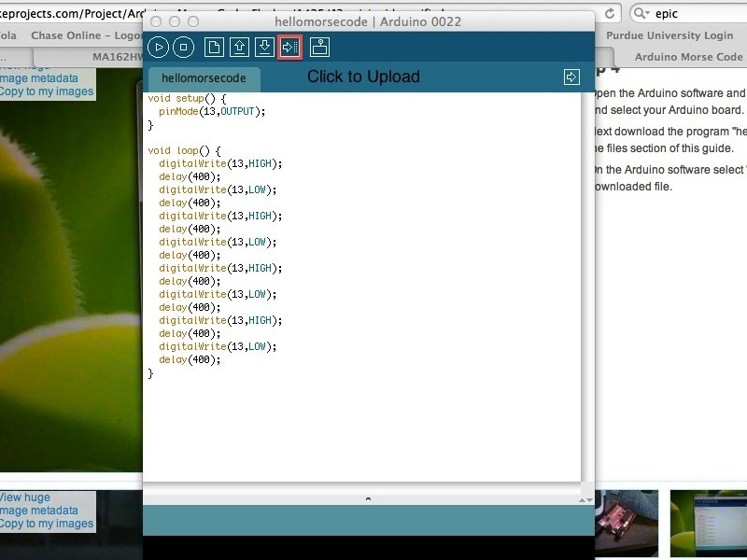Click the lower 'Copy to my images' link
The image size is (747, 560).
coord(46,524)
